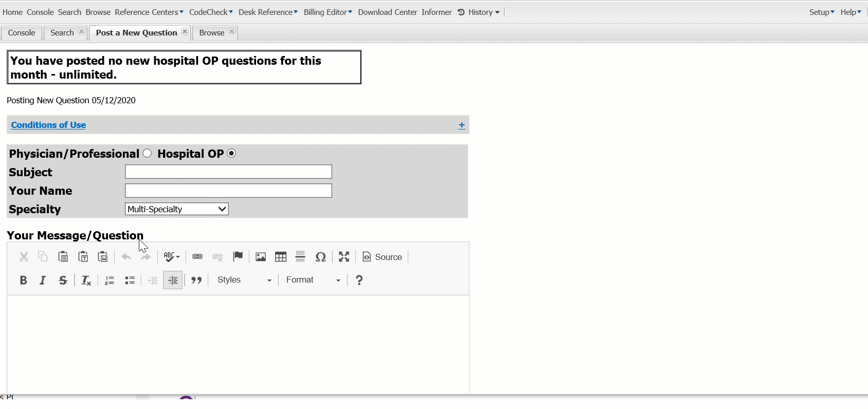Click the Bold formatting icon
This screenshot has height=409, width=868.
pyautogui.click(x=23, y=280)
